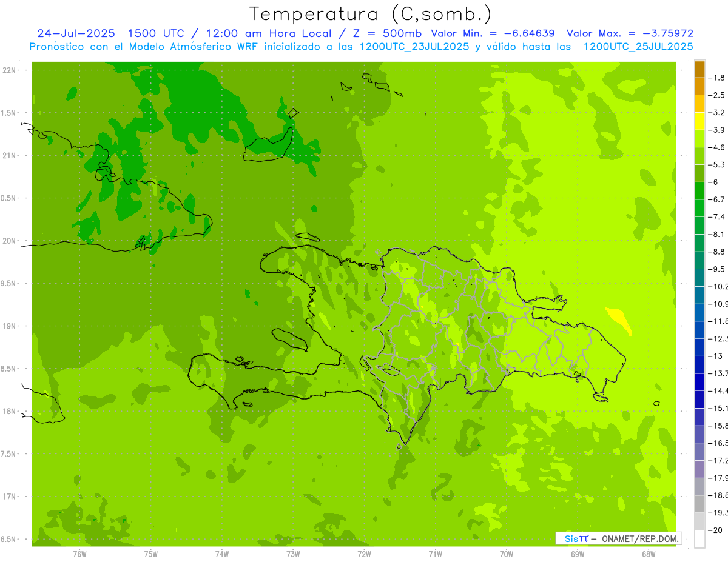Screen dimensions: 728x562
Task: Click the "76W" longitude label
Action: pos(79,554)
